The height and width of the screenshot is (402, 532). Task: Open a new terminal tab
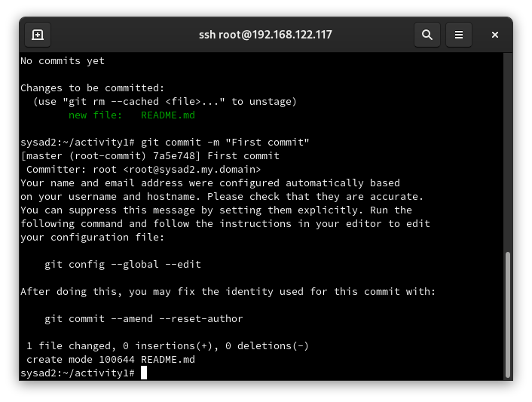click(x=38, y=35)
